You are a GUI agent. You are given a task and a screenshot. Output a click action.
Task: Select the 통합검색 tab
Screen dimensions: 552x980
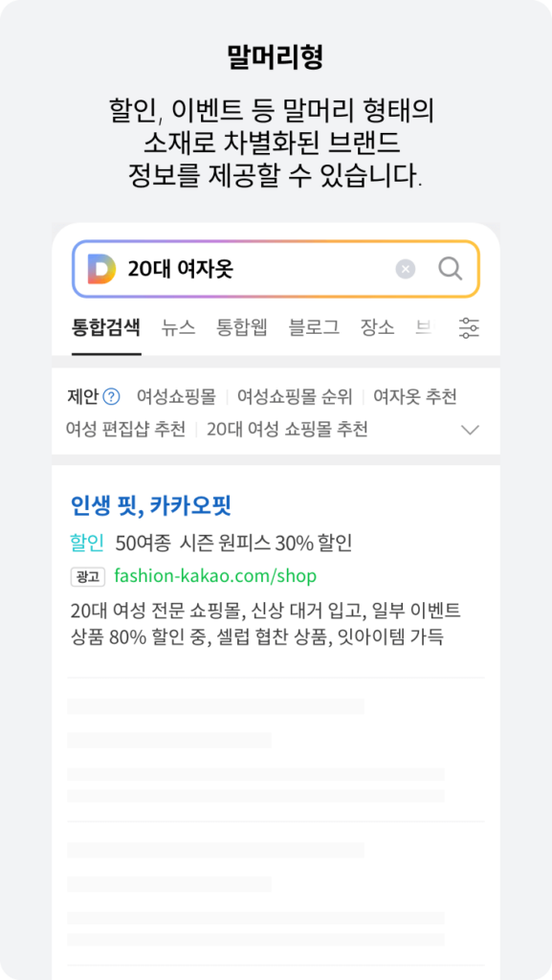coord(106,327)
